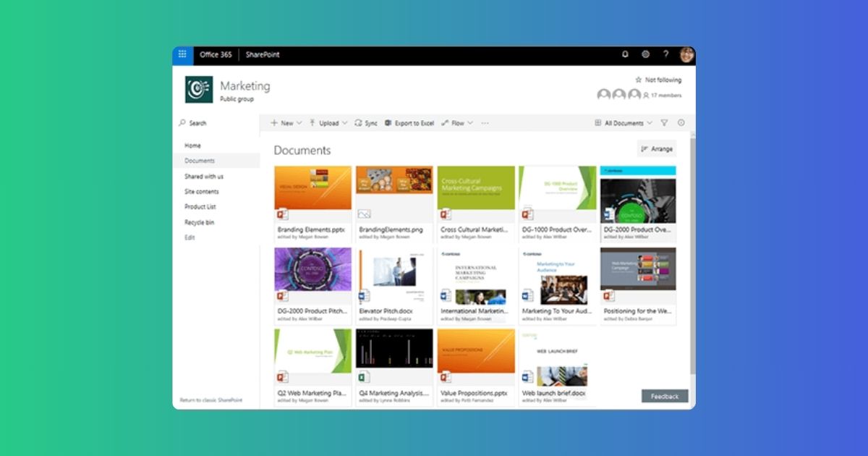The image size is (868, 456).
Task: Open the Office 365 app launcher waffle
Action: click(182, 54)
